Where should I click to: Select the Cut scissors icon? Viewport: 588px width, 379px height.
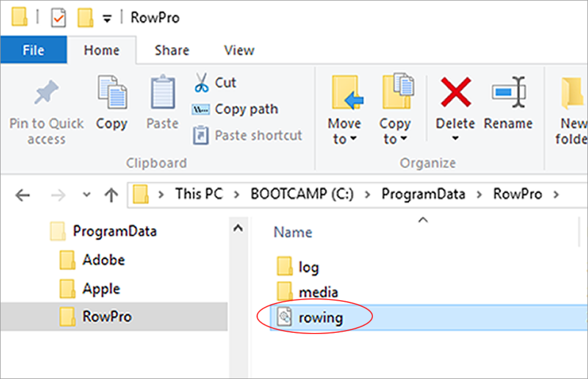click(x=201, y=83)
